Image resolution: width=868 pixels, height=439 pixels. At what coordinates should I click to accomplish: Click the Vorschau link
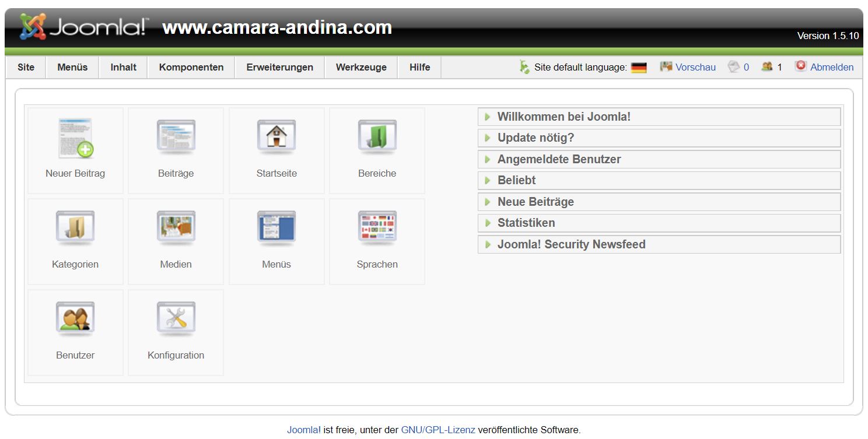pyautogui.click(x=695, y=67)
